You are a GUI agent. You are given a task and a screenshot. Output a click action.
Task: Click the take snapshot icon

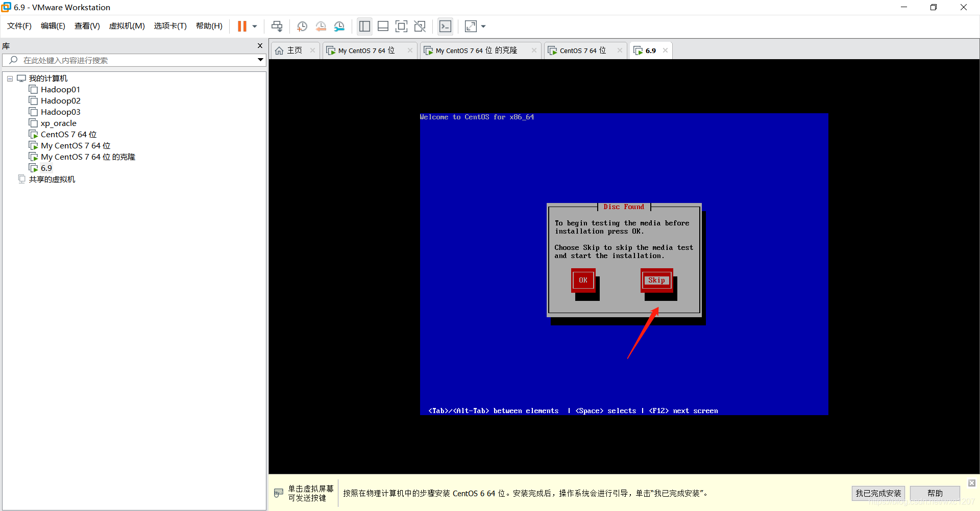pyautogui.click(x=302, y=26)
